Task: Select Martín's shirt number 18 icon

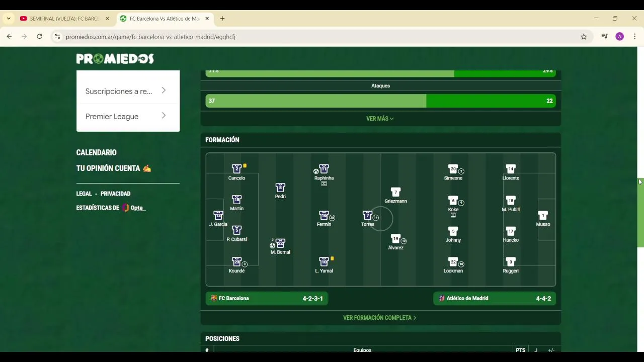Action: click(x=236, y=200)
